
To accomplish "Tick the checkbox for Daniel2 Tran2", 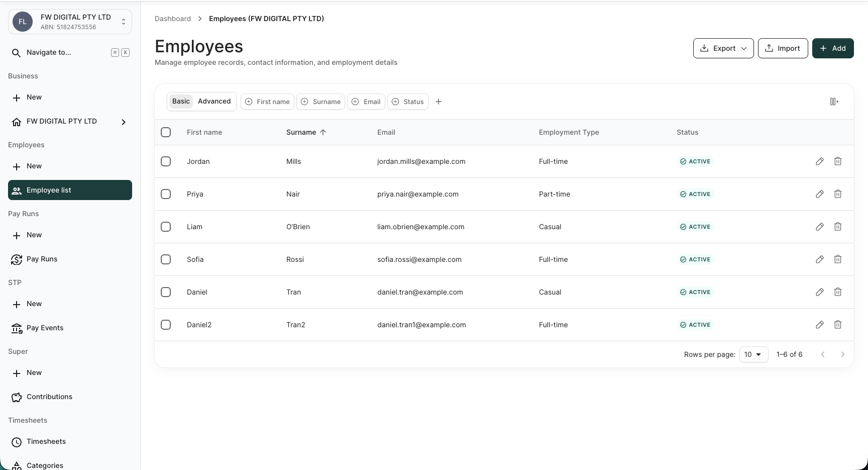I will (166, 325).
